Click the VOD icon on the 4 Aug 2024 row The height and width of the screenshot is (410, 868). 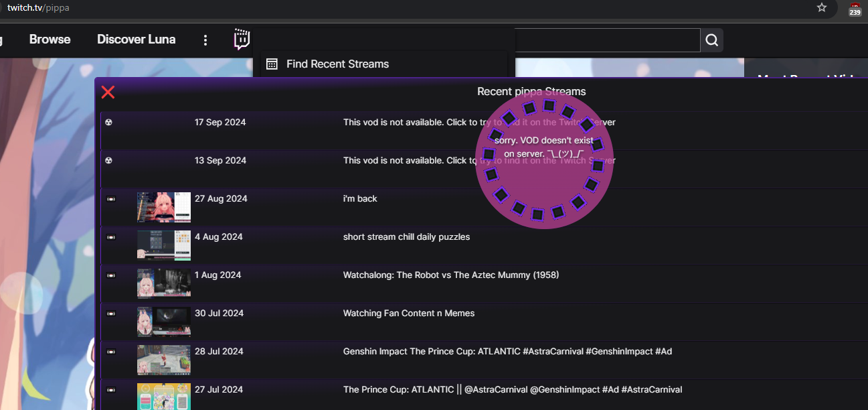click(110, 237)
